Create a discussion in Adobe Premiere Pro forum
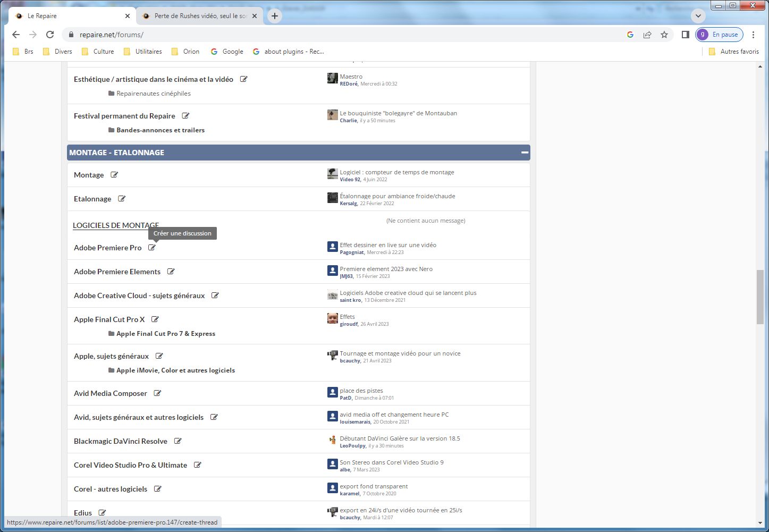Image resolution: width=769 pixels, height=532 pixels. pos(152,248)
